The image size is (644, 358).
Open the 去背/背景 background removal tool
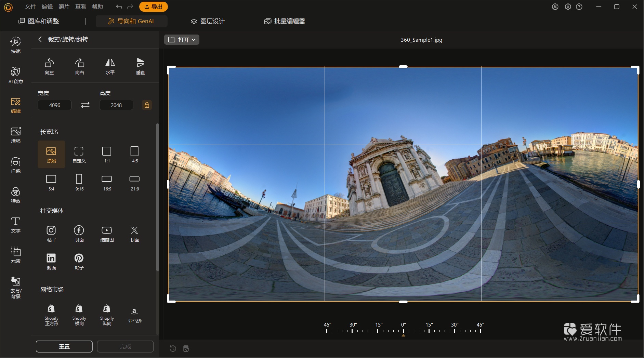click(16, 288)
